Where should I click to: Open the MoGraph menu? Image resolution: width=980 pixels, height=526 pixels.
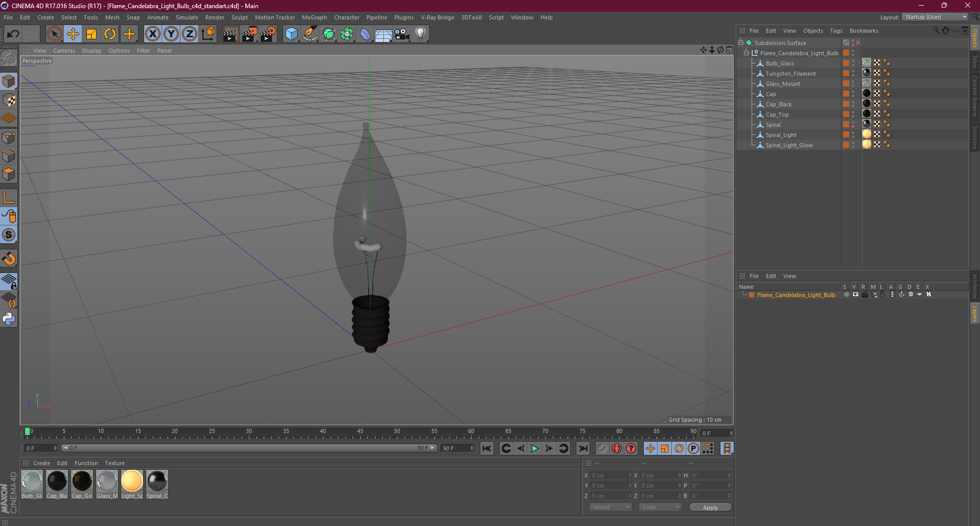(314, 17)
